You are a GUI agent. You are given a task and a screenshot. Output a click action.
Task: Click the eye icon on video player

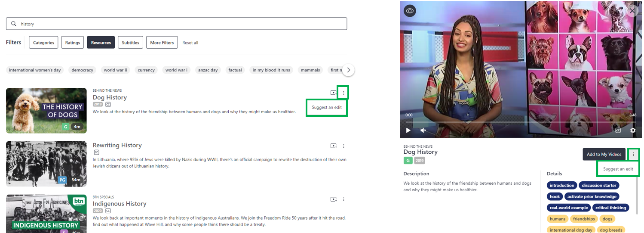(410, 11)
